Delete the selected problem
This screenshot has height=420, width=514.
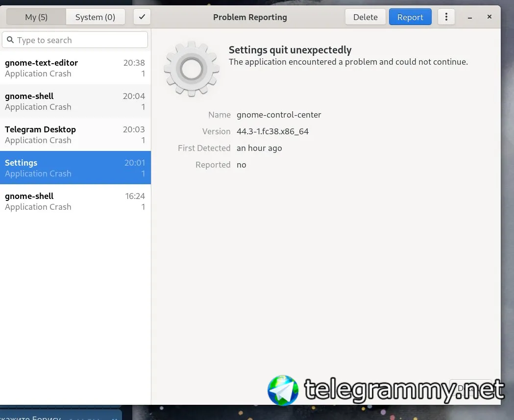click(366, 17)
